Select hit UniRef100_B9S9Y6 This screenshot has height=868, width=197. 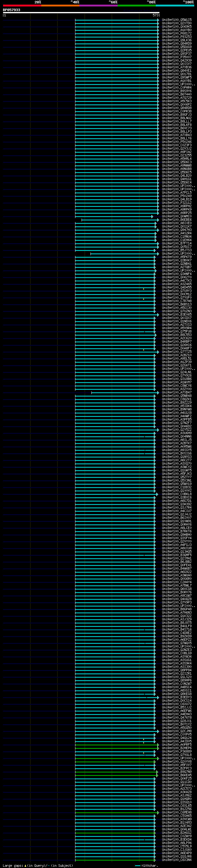point(177,91)
